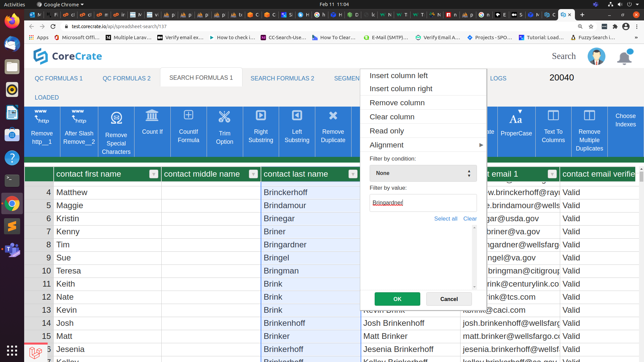Image resolution: width=644 pixels, height=362 pixels.
Task: Open the LOGS tab
Action: pos(498,78)
